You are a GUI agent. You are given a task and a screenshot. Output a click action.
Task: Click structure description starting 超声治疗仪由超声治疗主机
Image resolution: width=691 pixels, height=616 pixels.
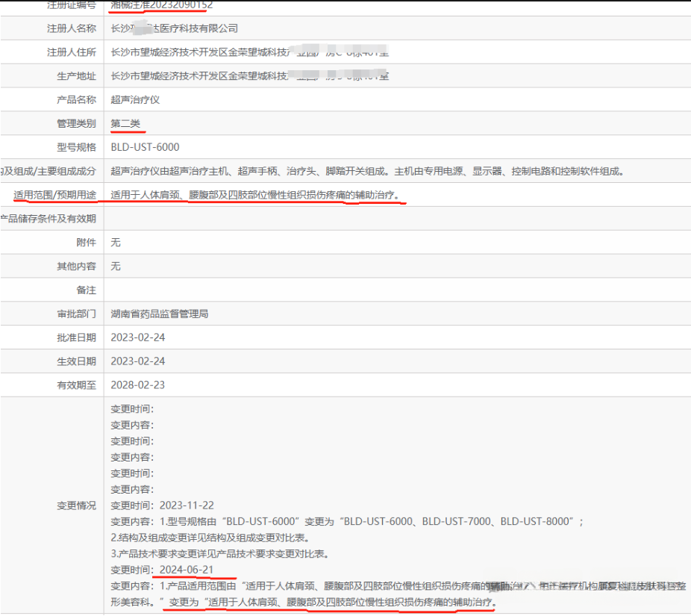pos(366,171)
